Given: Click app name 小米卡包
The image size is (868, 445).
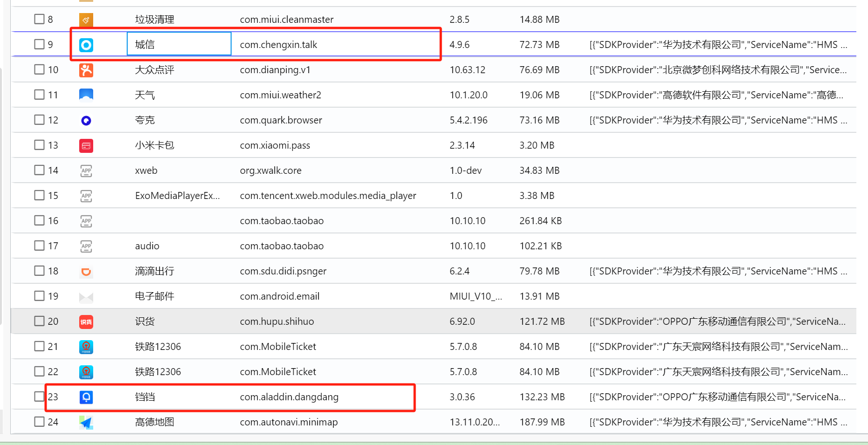Looking at the screenshot, I should tap(155, 145).
